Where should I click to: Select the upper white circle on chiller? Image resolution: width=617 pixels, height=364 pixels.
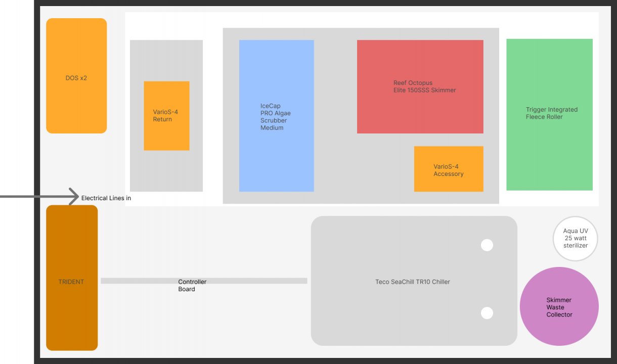487,245
